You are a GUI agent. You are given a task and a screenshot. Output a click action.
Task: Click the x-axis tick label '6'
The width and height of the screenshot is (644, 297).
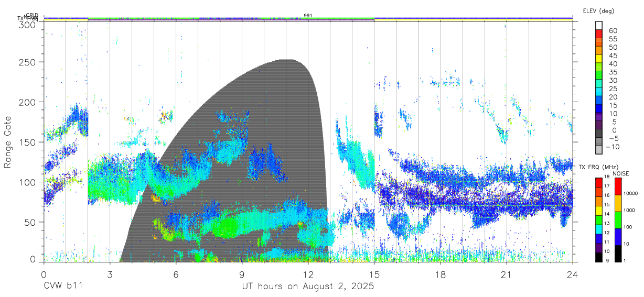point(176,274)
